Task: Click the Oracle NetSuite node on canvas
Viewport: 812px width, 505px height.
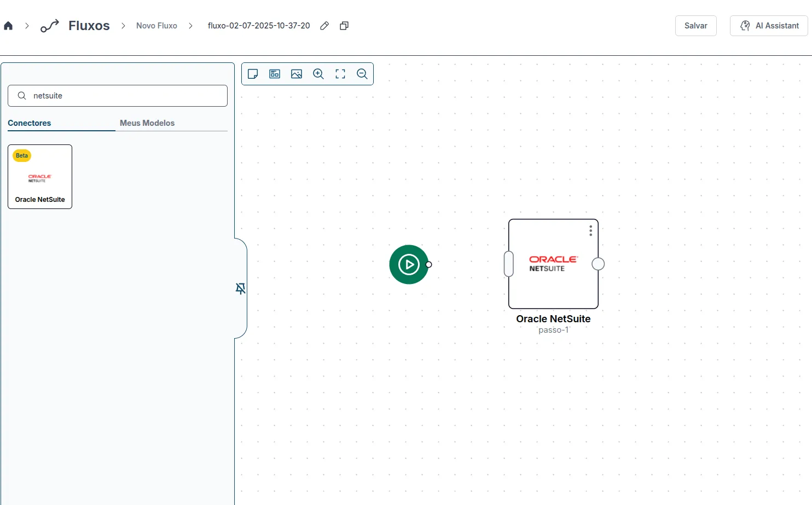Action: tap(553, 264)
